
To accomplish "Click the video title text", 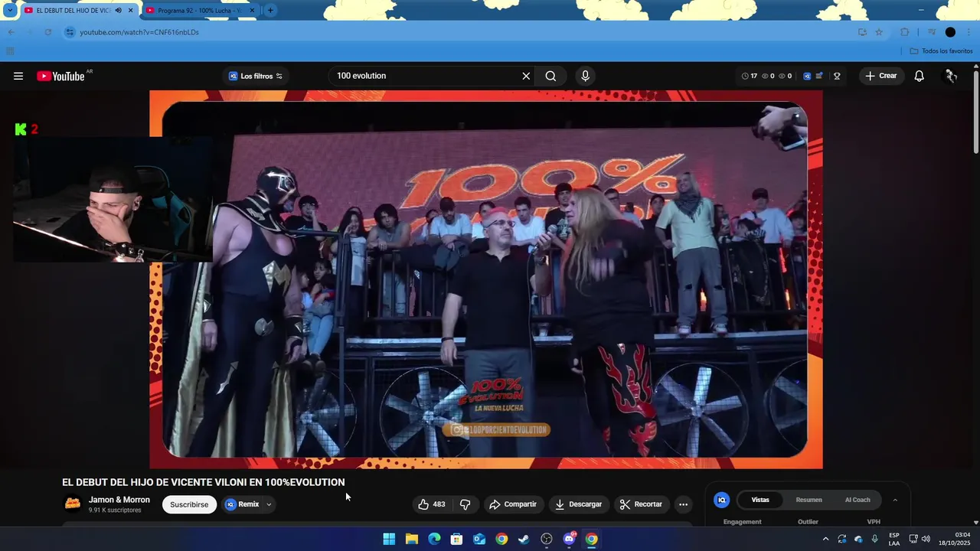I will (x=204, y=482).
